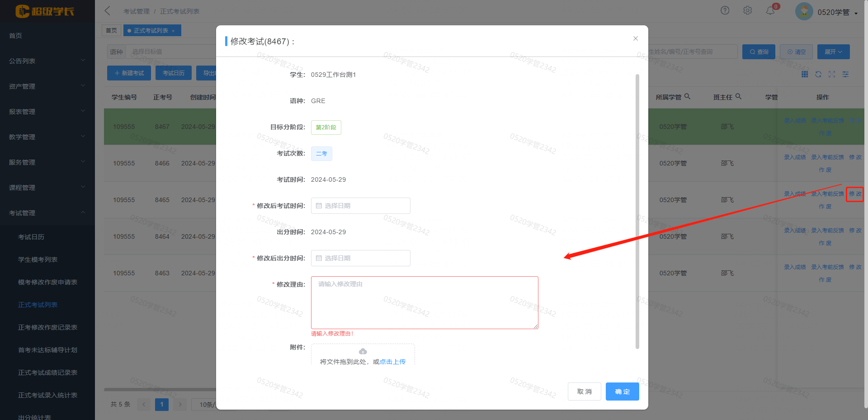Click into the 修改理由 text area

424,302
